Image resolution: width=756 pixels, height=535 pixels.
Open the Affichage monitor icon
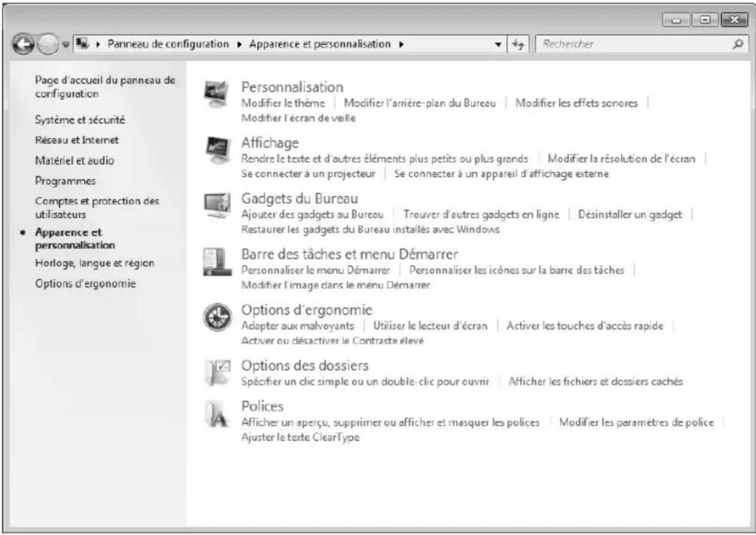[x=217, y=150]
